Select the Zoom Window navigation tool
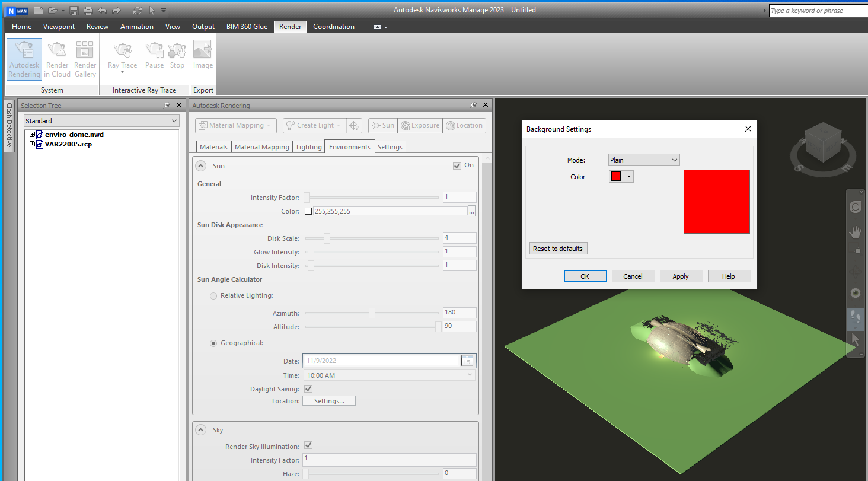Screen dimensions: 868x481 pos(856,251)
